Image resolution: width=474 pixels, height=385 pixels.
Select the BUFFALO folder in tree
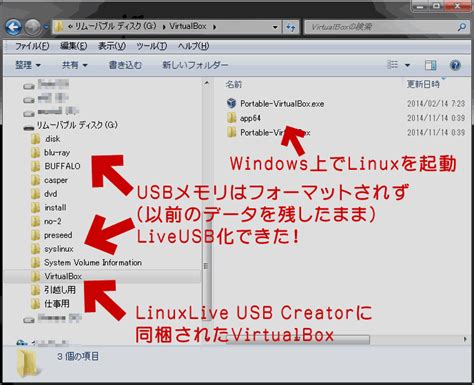click(x=62, y=166)
